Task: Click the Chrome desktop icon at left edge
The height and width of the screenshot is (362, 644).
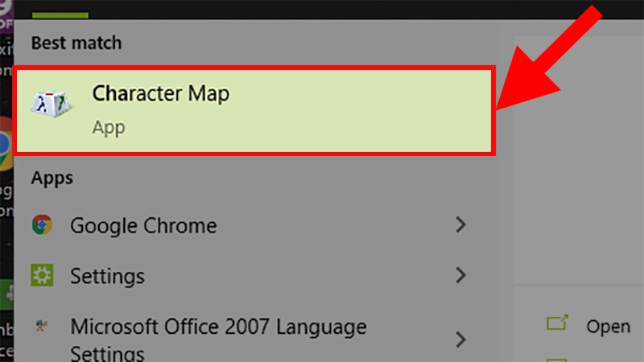Action: [x=6, y=145]
